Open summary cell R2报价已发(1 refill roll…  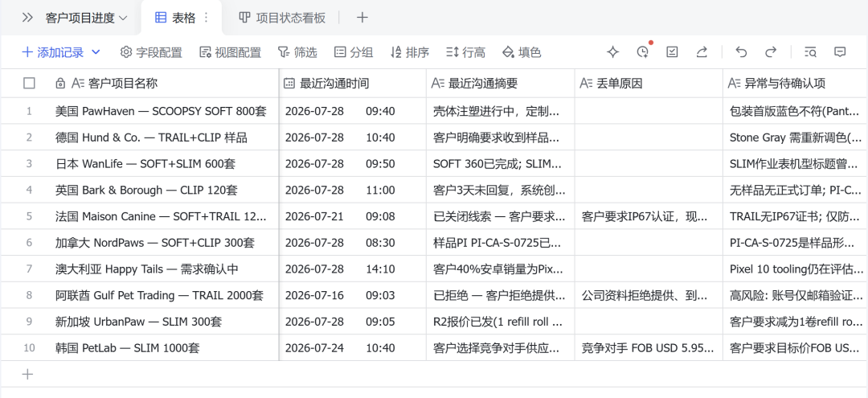(501, 321)
